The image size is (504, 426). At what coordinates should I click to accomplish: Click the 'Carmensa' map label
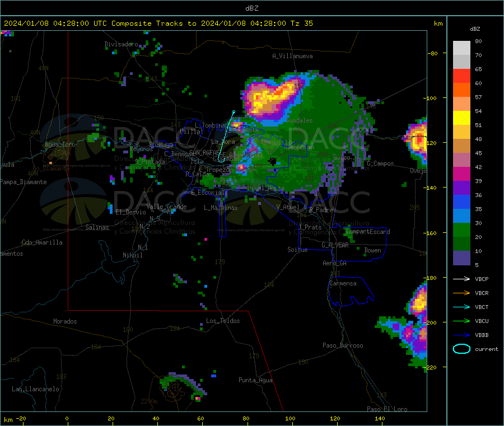pyautogui.click(x=343, y=284)
